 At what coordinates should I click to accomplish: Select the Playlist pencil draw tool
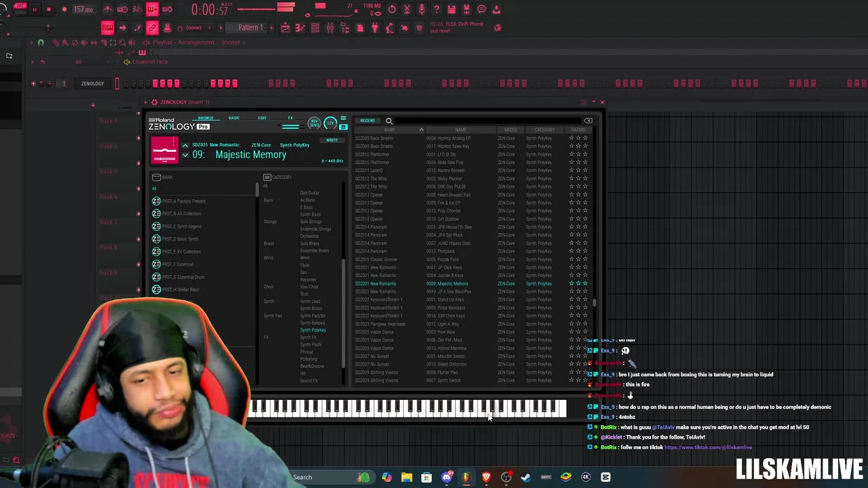click(56, 42)
